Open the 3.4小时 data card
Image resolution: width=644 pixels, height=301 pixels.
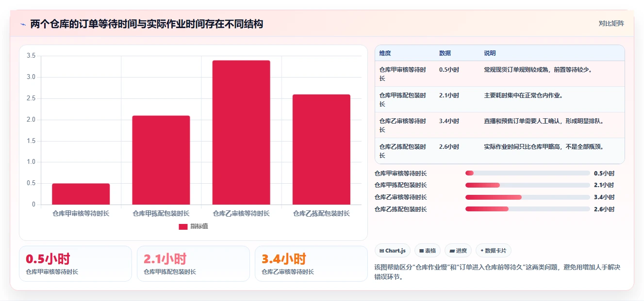311,264
